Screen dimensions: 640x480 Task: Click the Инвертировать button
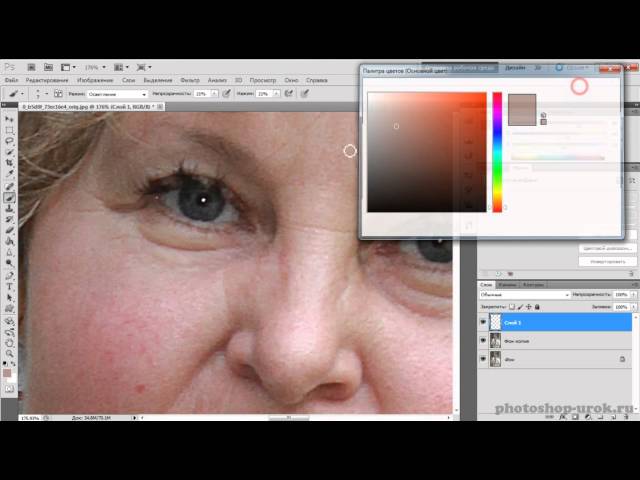pos(607,261)
